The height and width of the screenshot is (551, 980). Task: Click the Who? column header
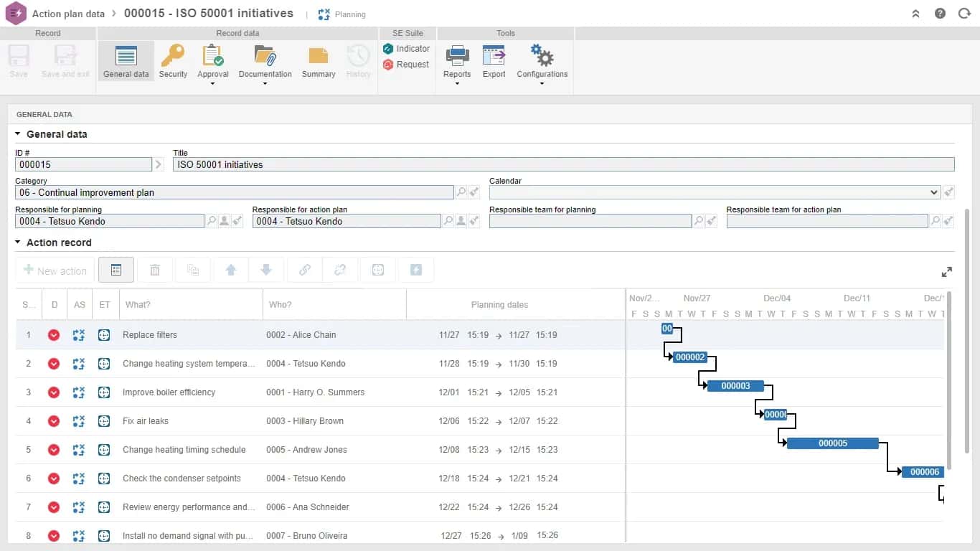334,304
